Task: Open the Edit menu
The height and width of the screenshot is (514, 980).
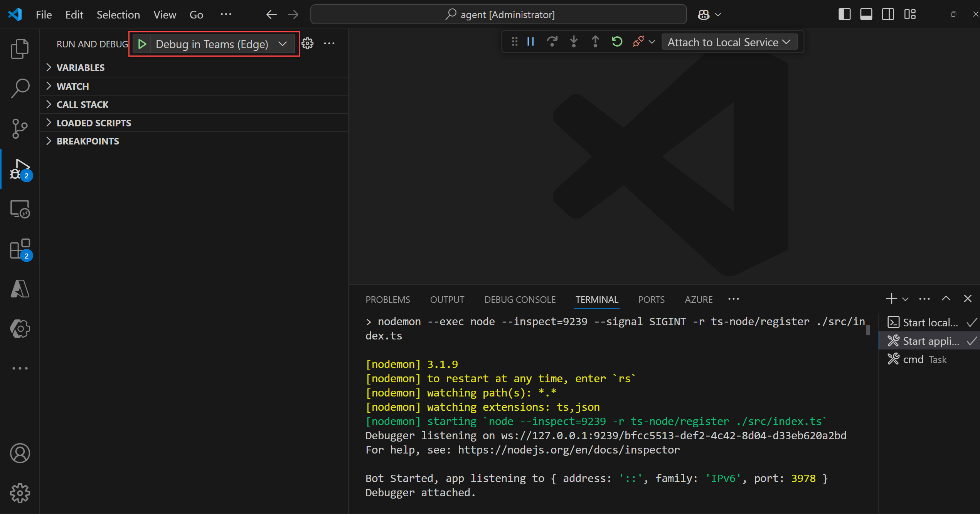Action: pos(74,15)
